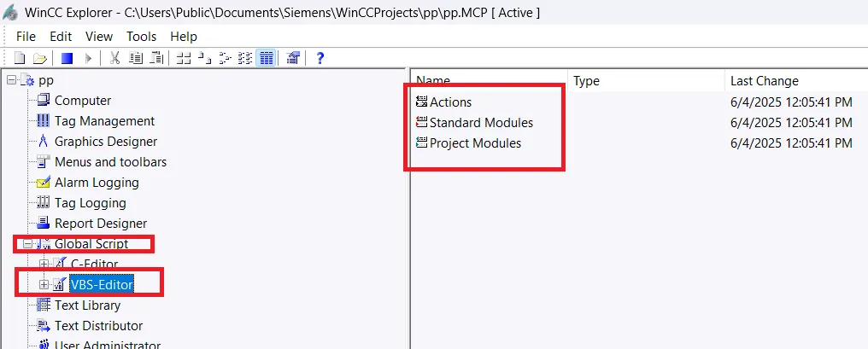The height and width of the screenshot is (349, 868).
Task: Select Graphics Designer in the tree
Action: click(105, 142)
